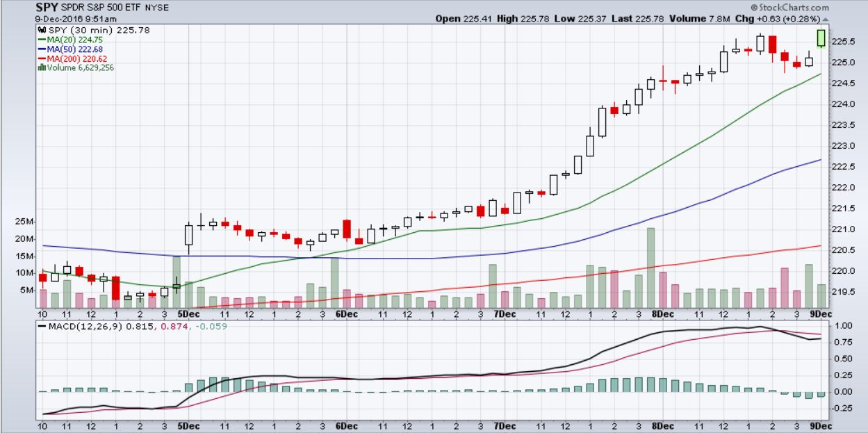Click the 5M volume axis label
This screenshot has width=868, height=433.
26,290
